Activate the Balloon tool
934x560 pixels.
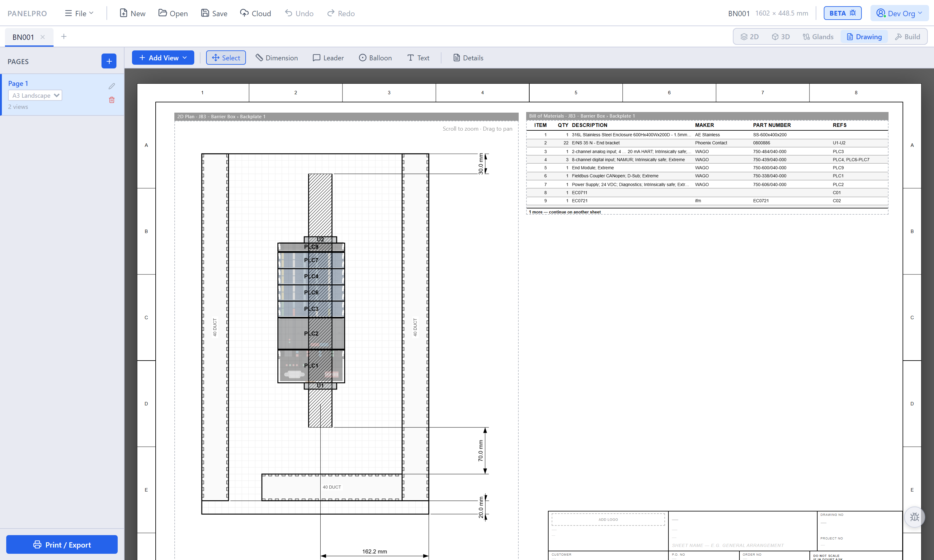click(375, 58)
